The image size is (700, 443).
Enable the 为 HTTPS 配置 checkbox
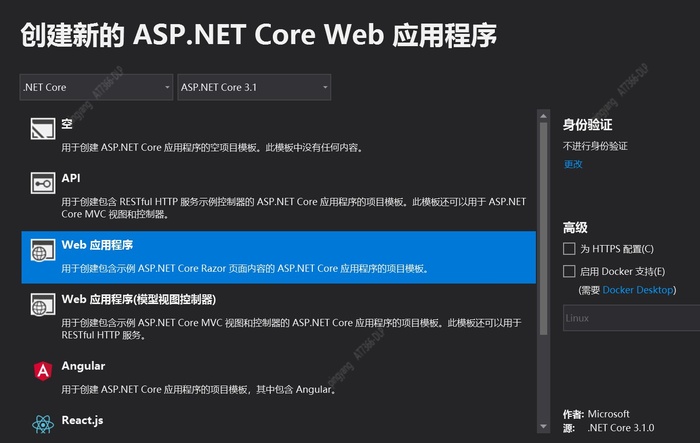click(569, 249)
